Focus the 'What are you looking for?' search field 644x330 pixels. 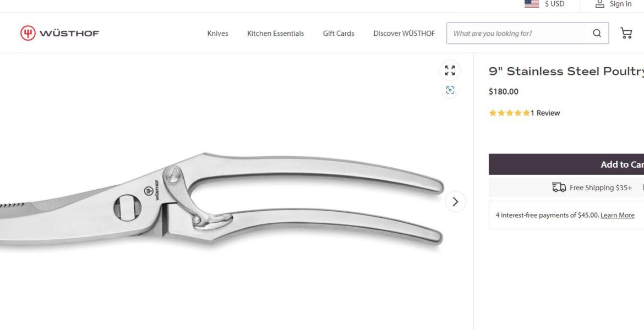(x=519, y=33)
